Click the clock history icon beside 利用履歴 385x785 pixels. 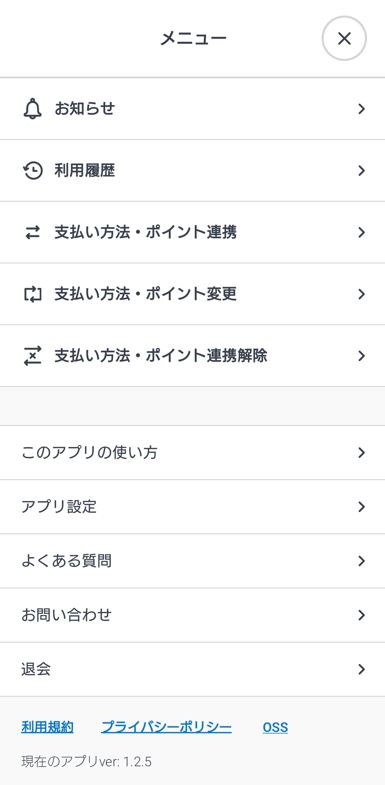(x=33, y=171)
